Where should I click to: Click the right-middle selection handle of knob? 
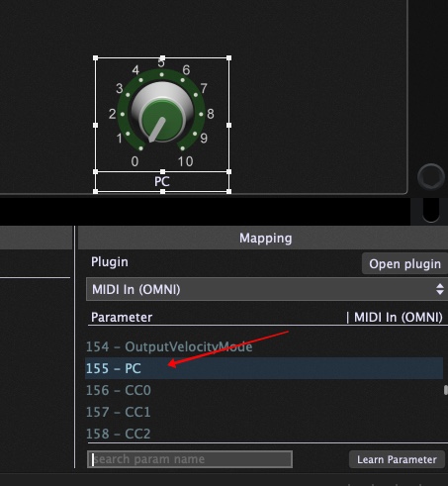coord(228,125)
